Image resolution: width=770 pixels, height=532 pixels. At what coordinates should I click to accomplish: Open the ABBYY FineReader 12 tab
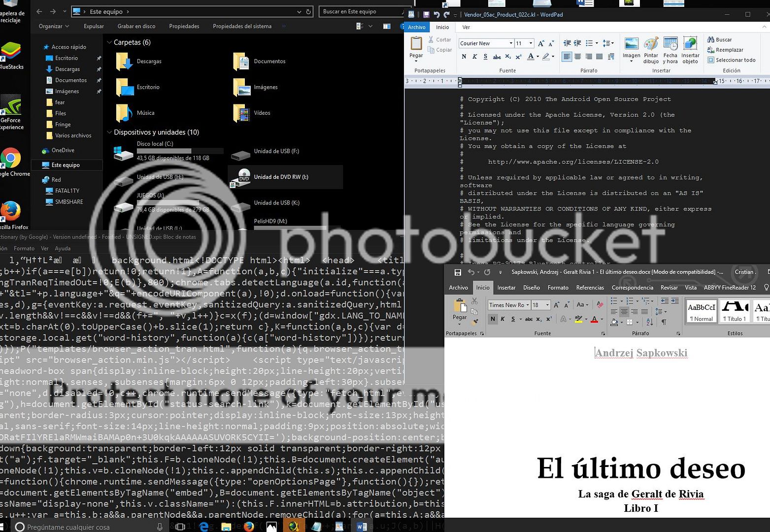coord(730,287)
